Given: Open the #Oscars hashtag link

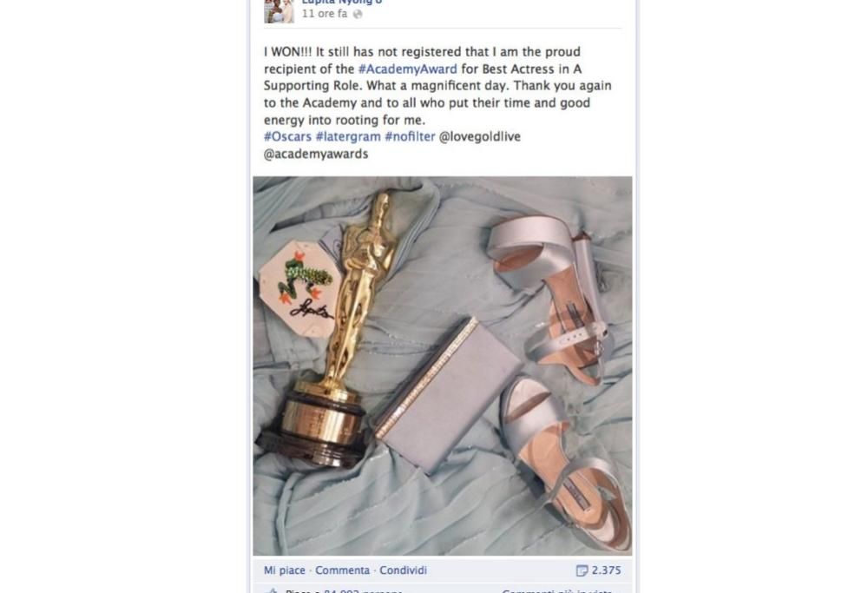Looking at the screenshot, I should pyautogui.click(x=287, y=137).
